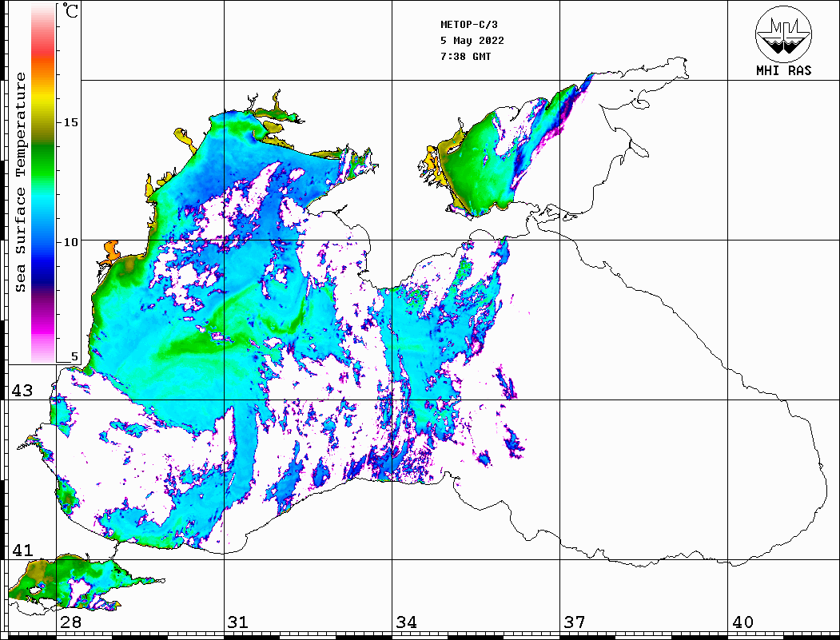Click the temperature color scale bar
The width and height of the screenshot is (840, 640).
coord(43,184)
